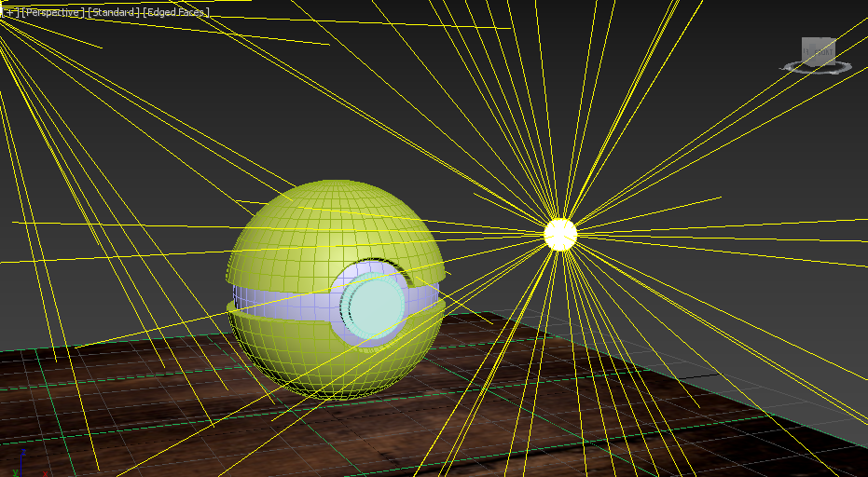
Task: Open the [+] viewport general menu
Action: pos(9,12)
